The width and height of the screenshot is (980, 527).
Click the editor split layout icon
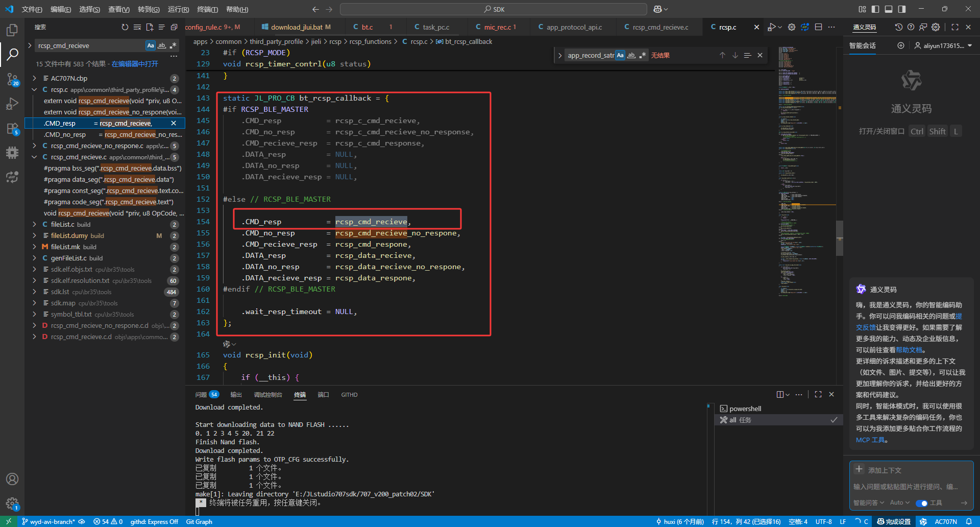[x=818, y=27]
